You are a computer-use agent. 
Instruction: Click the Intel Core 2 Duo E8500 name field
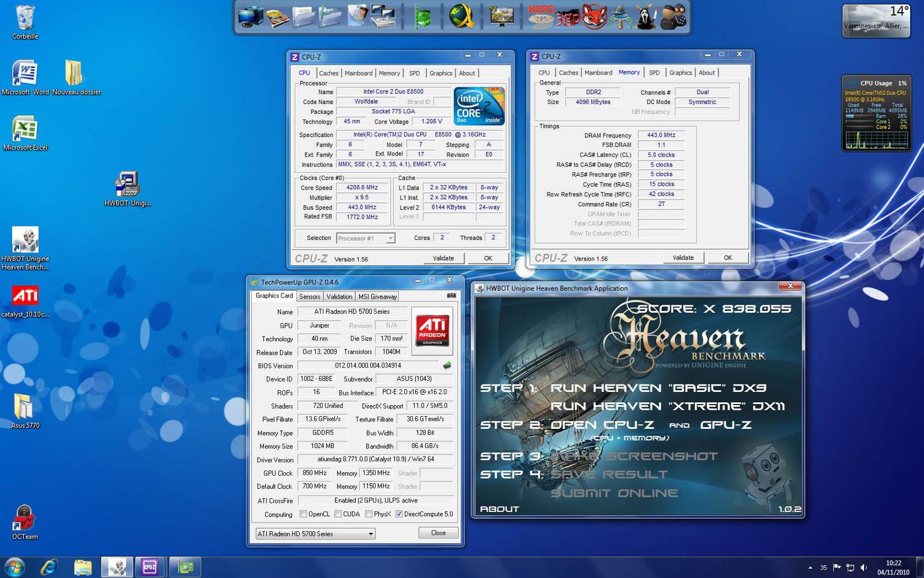[393, 91]
